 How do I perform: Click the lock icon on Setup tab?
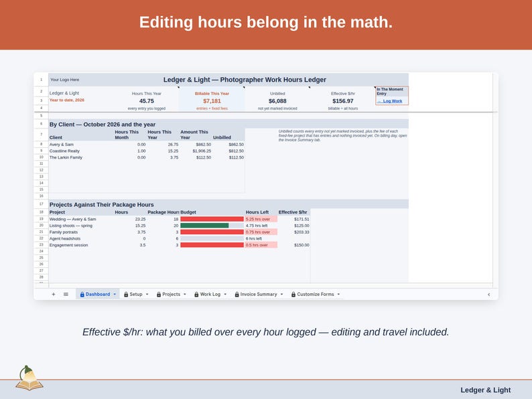point(126,295)
